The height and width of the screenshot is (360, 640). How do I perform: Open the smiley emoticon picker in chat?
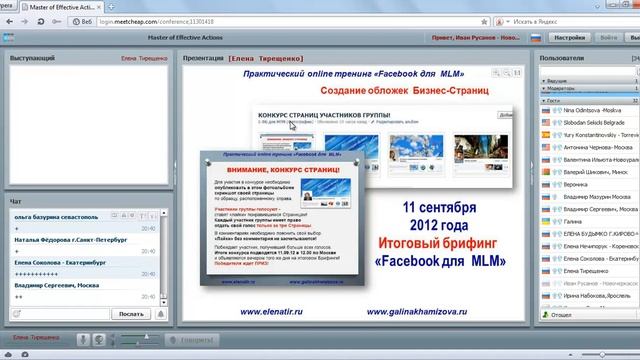(17, 314)
